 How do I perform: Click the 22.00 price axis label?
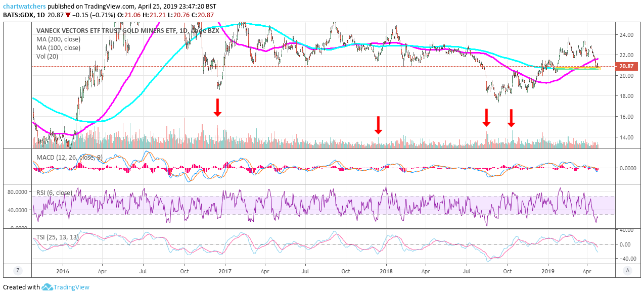[627, 55]
